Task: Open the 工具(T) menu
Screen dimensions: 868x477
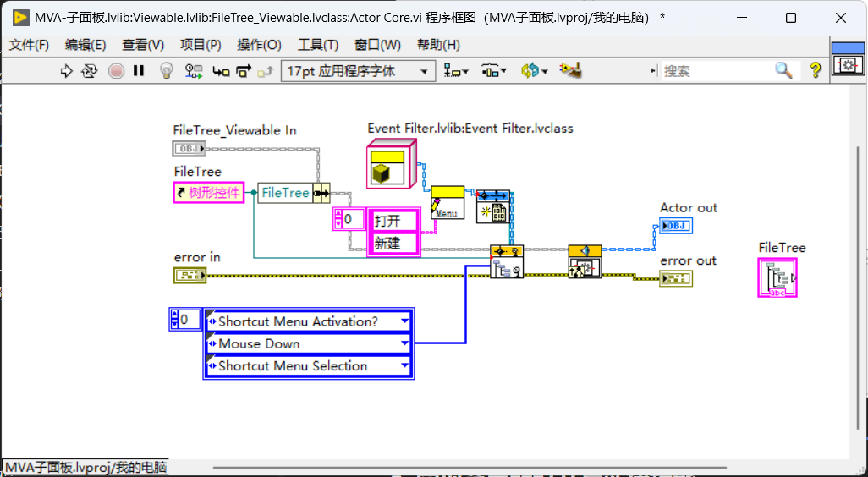Action: point(318,45)
